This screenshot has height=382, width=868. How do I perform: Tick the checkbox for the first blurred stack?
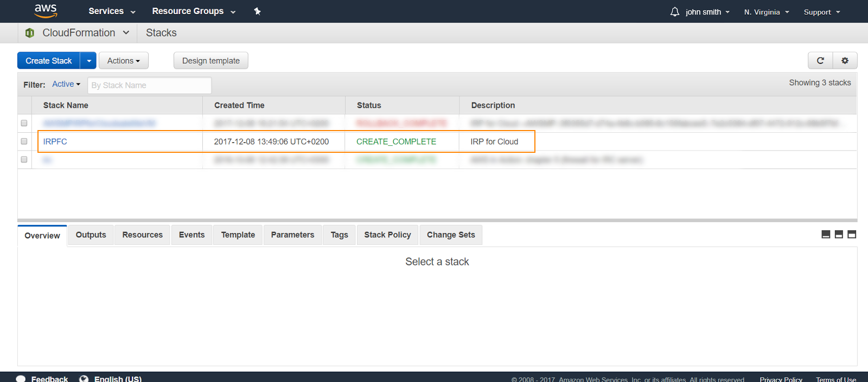tap(24, 123)
